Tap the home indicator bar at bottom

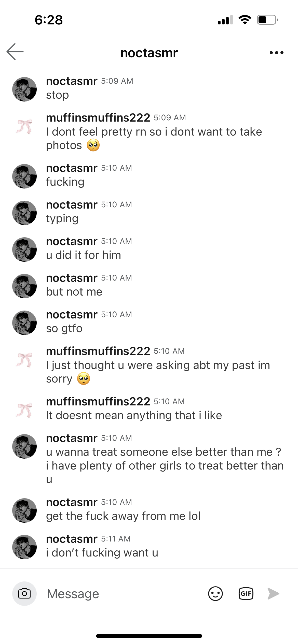[x=149, y=636]
